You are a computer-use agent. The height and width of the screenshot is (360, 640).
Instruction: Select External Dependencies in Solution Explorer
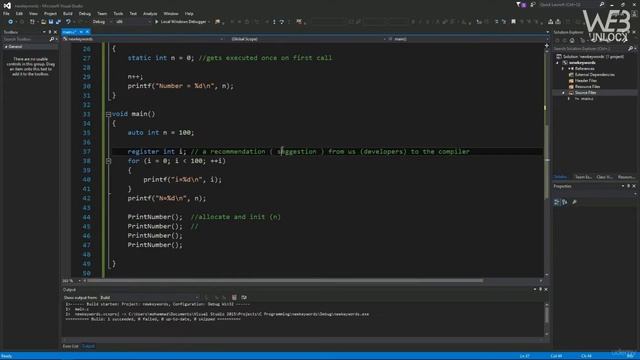(594, 75)
